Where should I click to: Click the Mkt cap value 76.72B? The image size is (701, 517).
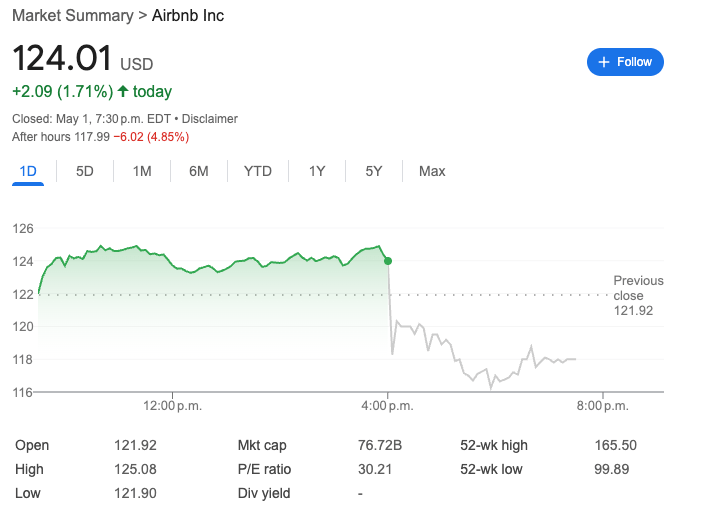380,445
